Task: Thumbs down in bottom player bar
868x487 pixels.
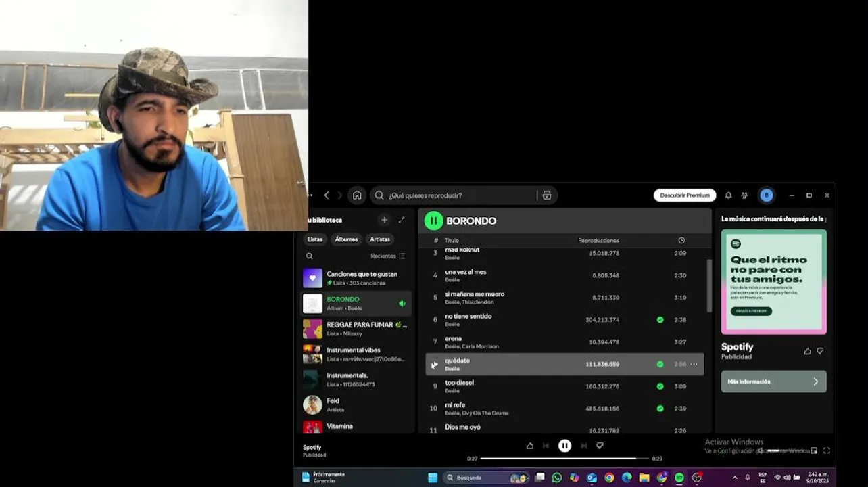Action: click(x=600, y=446)
